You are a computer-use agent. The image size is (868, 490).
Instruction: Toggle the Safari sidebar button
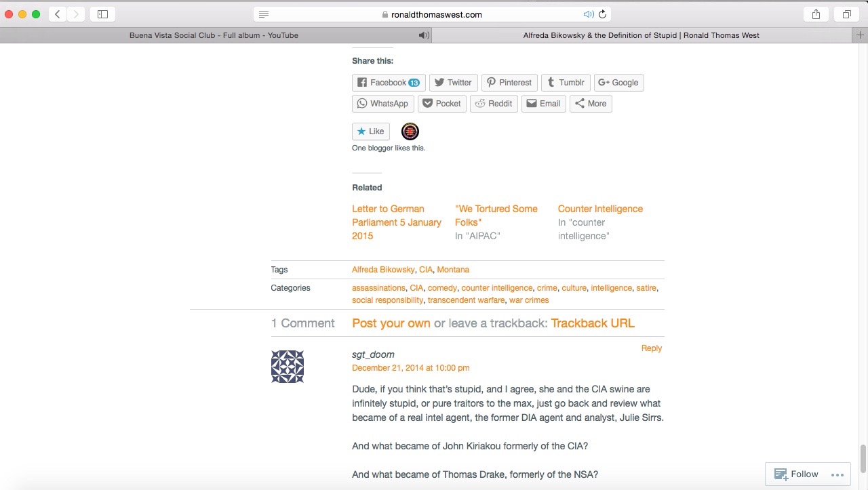pos(102,14)
